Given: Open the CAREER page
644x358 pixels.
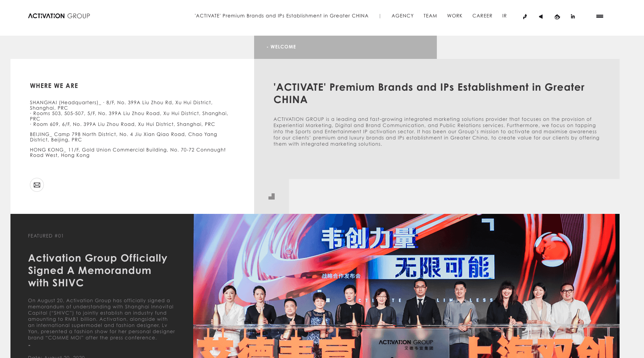Looking at the screenshot, I should click(482, 16).
